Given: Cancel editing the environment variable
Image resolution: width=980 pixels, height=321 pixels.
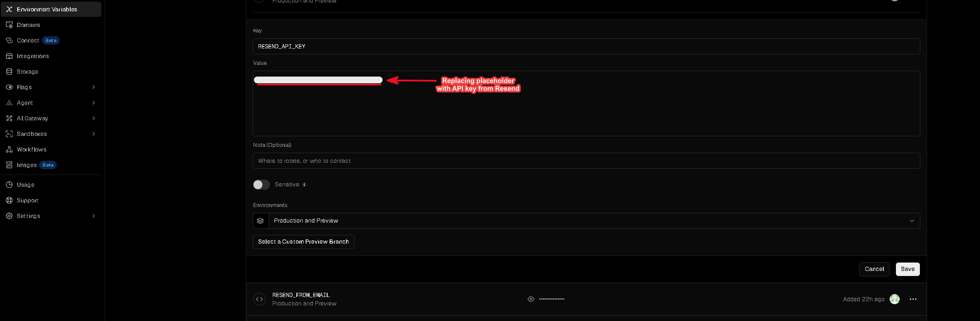Looking at the screenshot, I should tap(874, 269).
